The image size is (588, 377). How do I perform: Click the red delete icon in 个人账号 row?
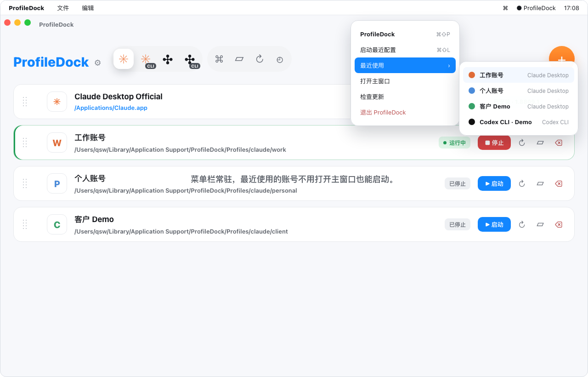pos(559,183)
